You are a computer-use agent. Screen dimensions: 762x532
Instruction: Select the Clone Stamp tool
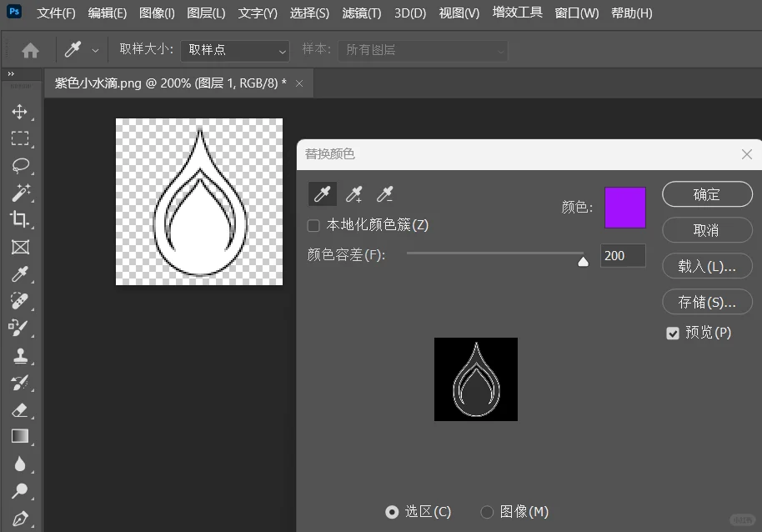[x=21, y=354]
